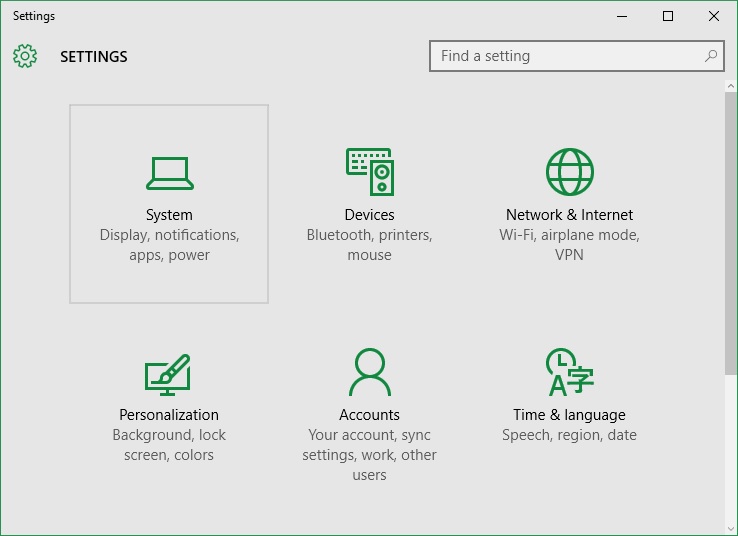Select the System category label
Screen dimensions: 738x536
(169, 215)
